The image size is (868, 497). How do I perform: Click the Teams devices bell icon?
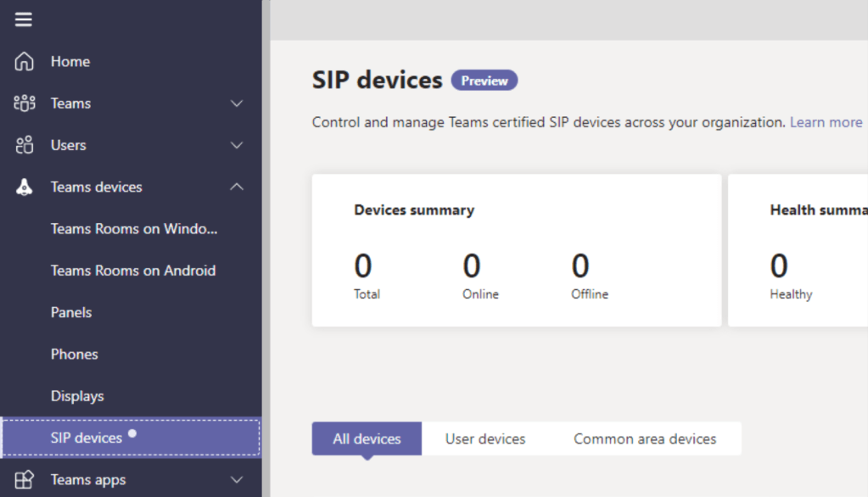tap(25, 187)
